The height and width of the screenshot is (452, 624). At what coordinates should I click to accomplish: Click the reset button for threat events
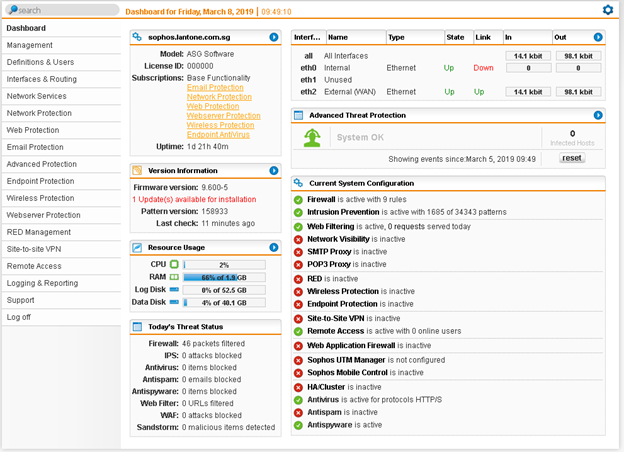572,158
